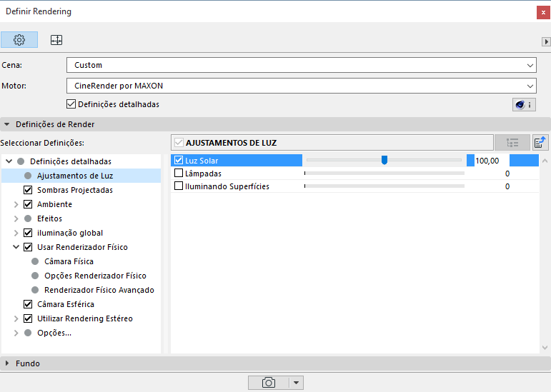
Task: Toggle iluminação global checkbox
Action: 28,233
